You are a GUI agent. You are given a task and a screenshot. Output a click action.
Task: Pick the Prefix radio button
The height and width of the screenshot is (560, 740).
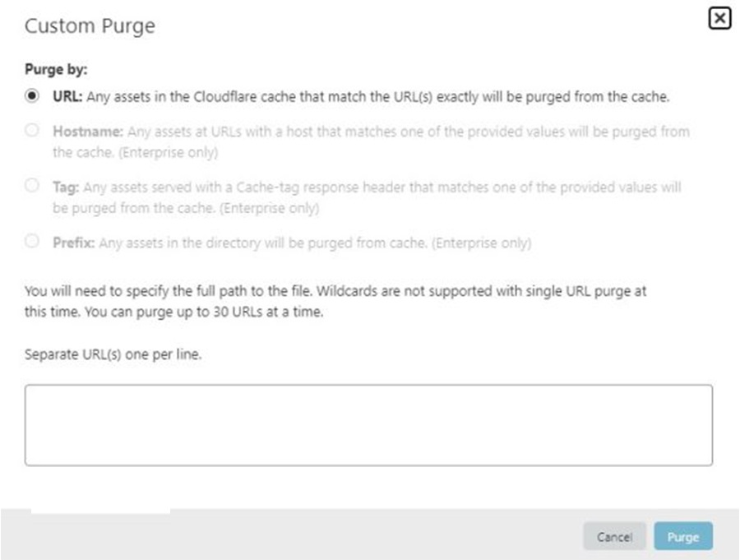(x=32, y=242)
